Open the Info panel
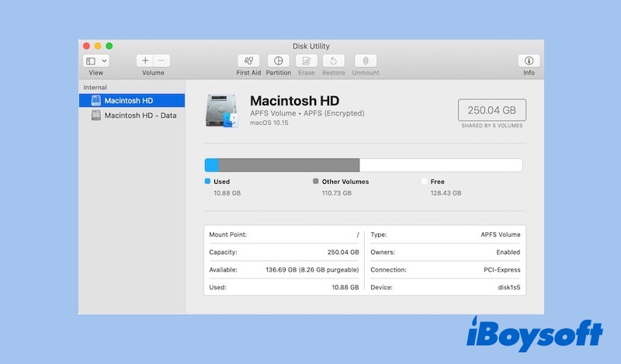621x364 pixels. click(x=529, y=61)
